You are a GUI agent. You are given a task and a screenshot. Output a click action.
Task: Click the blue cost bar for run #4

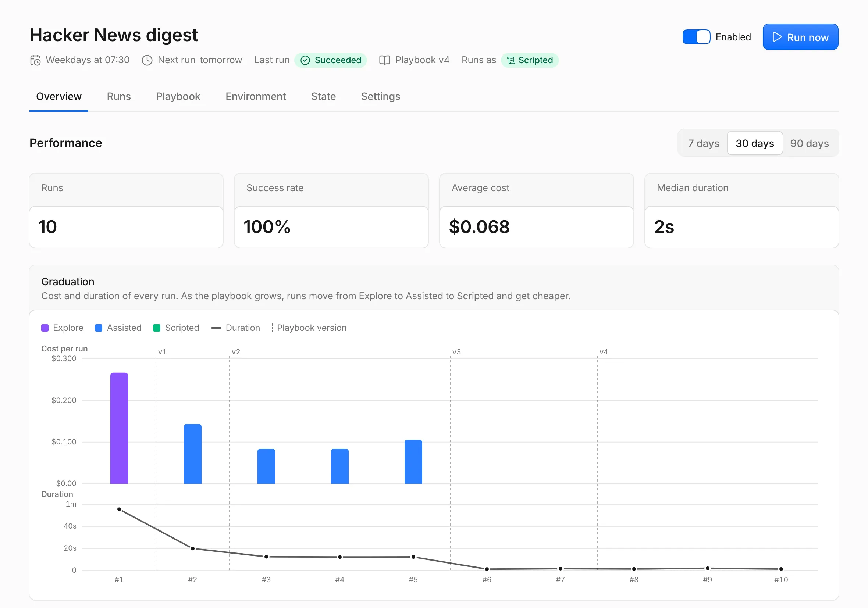[x=339, y=466]
